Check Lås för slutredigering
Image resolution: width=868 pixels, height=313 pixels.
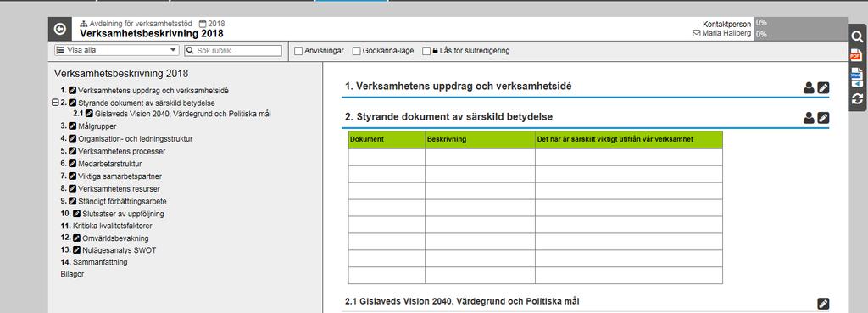pyautogui.click(x=426, y=51)
